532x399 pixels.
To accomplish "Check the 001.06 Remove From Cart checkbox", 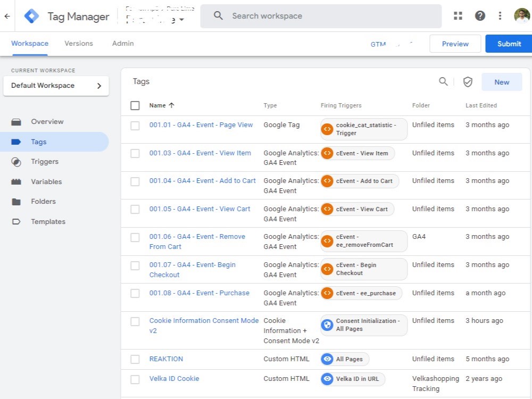I will (135, 237).
